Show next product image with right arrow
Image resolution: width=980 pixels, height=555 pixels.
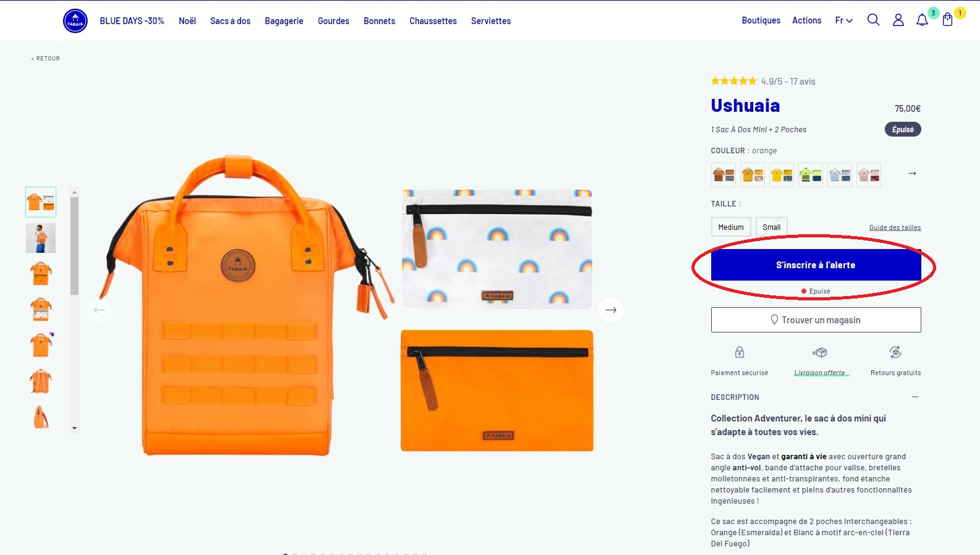click(611, 310)
